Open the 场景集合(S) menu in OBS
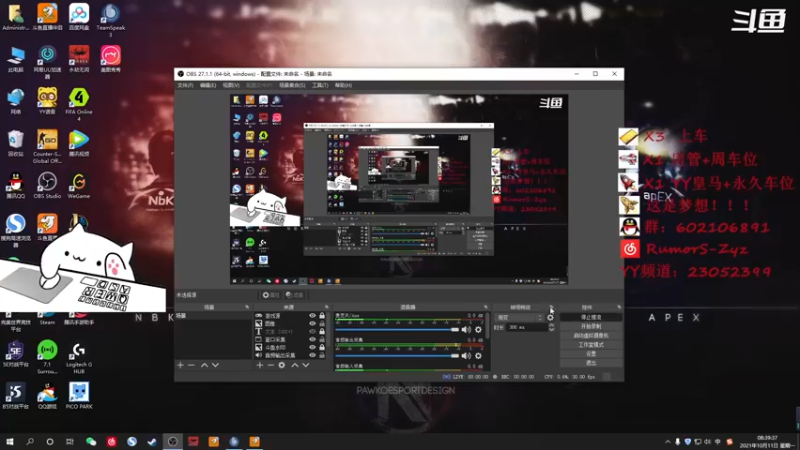This screenshot has height=450, width=800. [x=292, y=85]
